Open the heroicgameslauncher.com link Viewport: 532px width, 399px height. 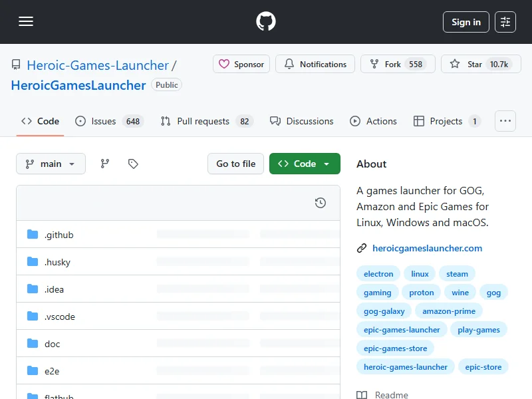pyautogui.click(x=427, y=248)
